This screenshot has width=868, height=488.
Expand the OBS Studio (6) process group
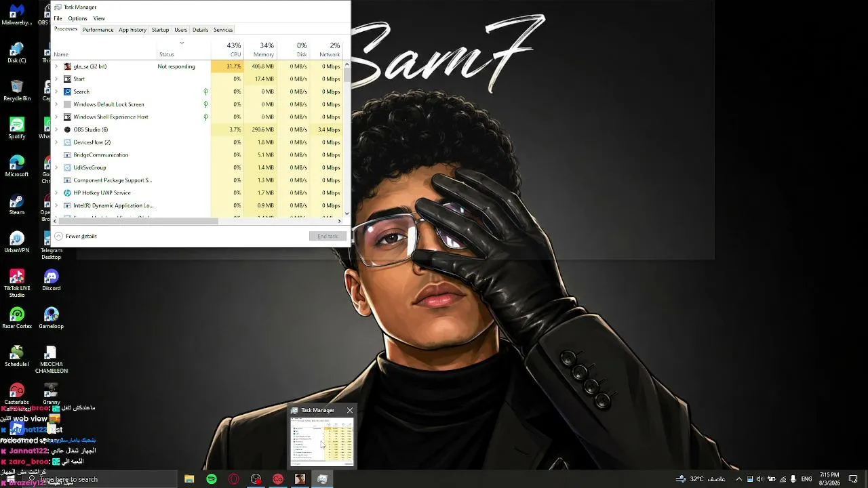tap(56, 129)
